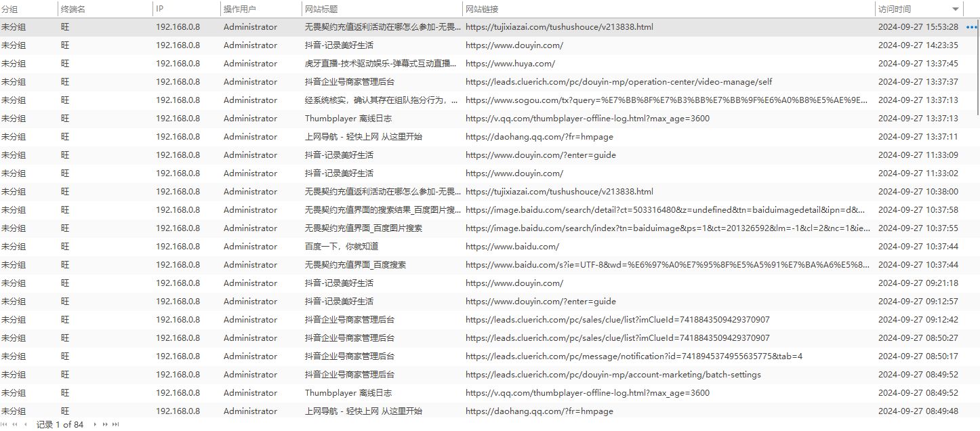Go to the last record in navigator

point(115,424)
